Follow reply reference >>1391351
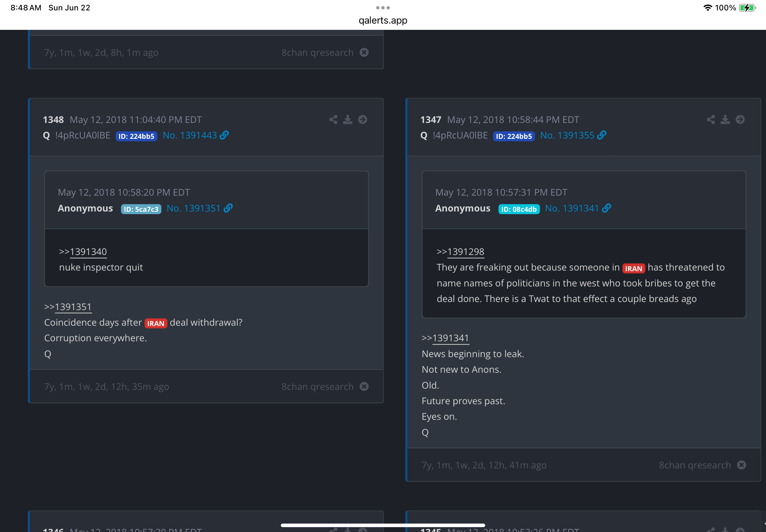Image resolution: width=766 pixels, height=532 pixels. pos(68,307)
